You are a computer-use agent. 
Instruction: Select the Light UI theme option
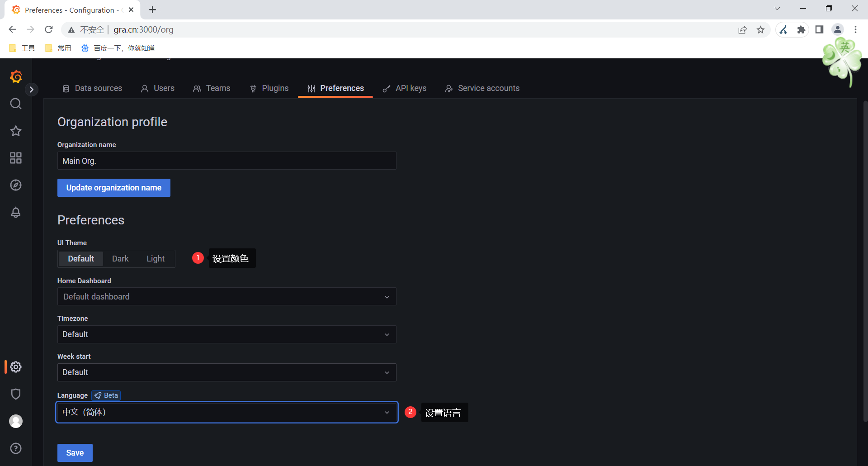tap(156, 259)
